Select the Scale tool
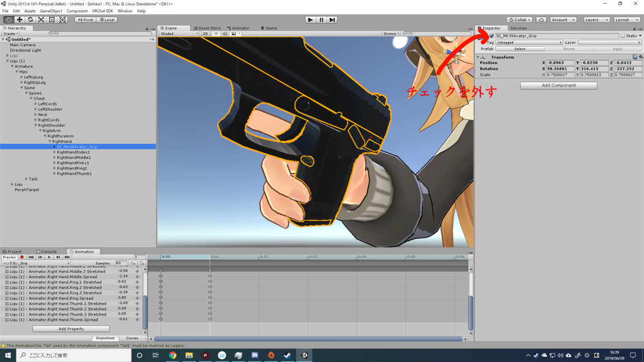 41,20
